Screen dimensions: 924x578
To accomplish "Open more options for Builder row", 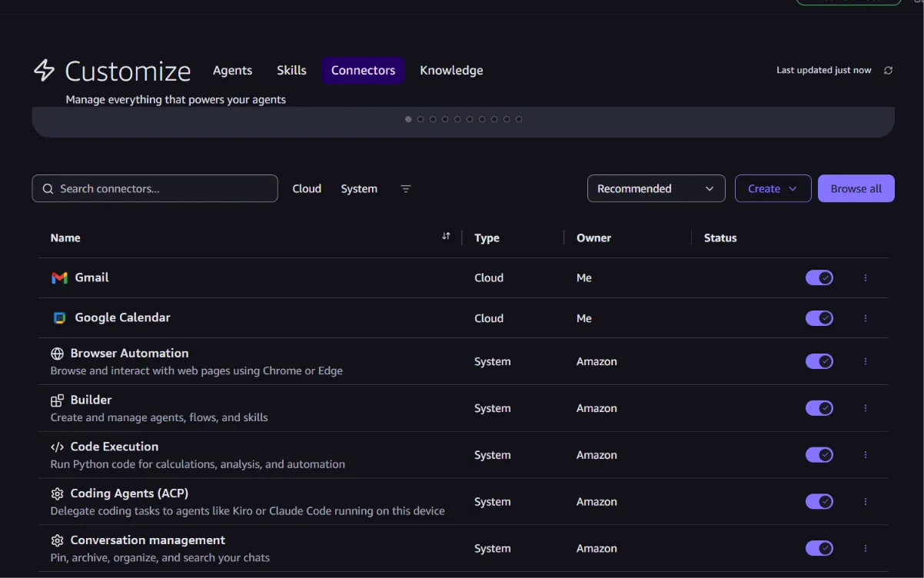I will click(866, 408).
